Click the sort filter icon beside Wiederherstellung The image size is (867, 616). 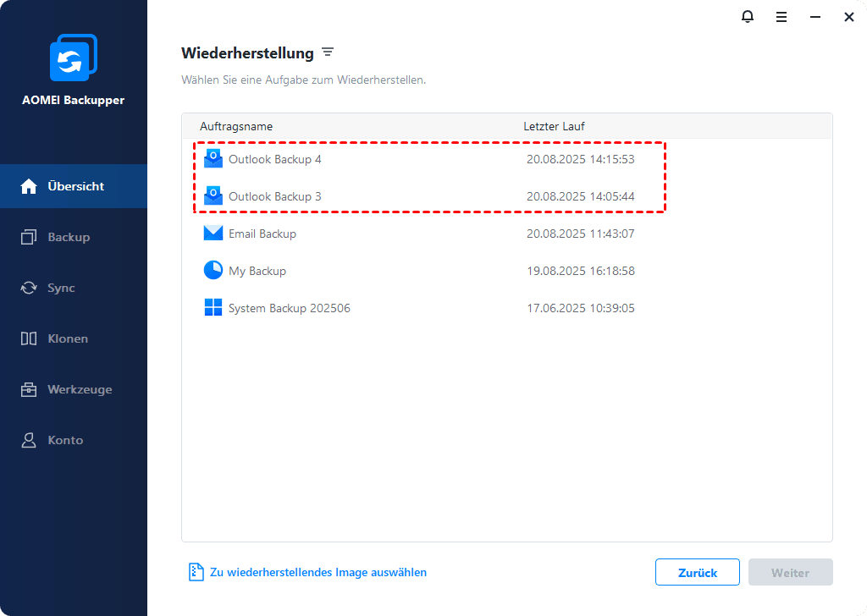pos(328,52)
